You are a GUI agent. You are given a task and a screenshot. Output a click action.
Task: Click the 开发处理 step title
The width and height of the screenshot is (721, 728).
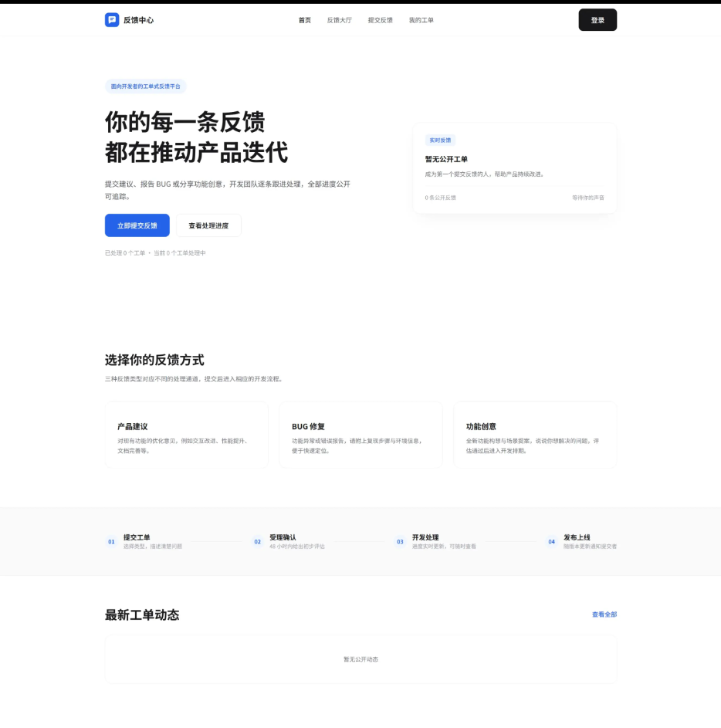pos(425,537)
